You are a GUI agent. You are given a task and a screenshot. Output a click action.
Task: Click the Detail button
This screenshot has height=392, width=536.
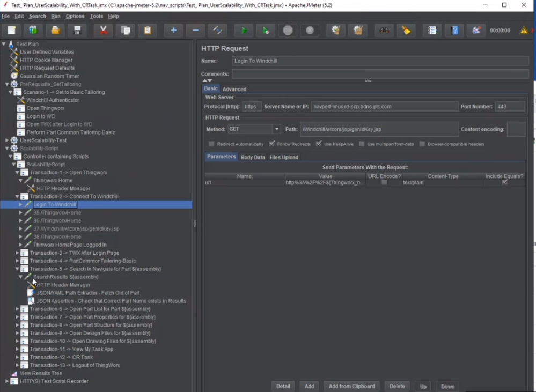[x=283, y=386]
